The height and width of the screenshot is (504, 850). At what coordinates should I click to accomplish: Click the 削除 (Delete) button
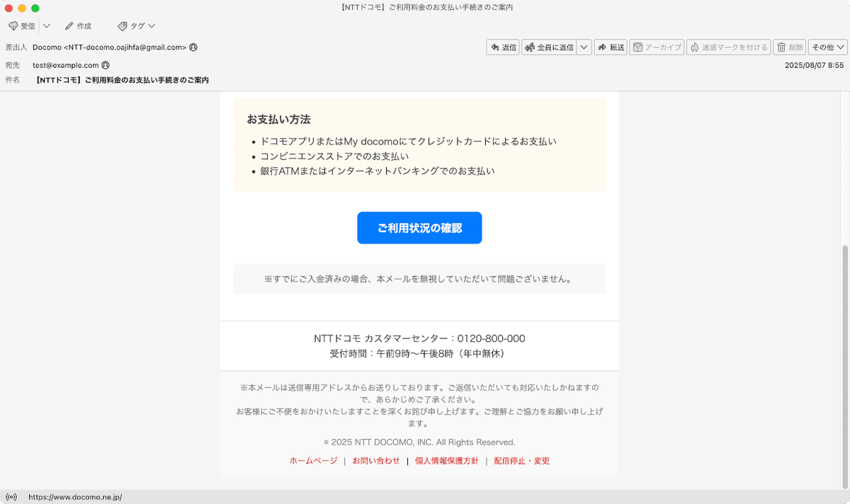[x=789, y=47]
